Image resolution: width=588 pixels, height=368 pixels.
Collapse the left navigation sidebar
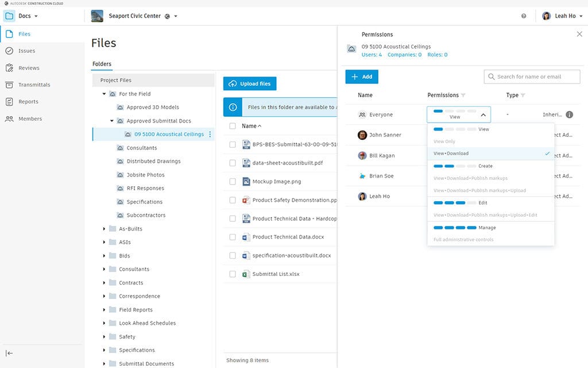(x=9, y=353)
